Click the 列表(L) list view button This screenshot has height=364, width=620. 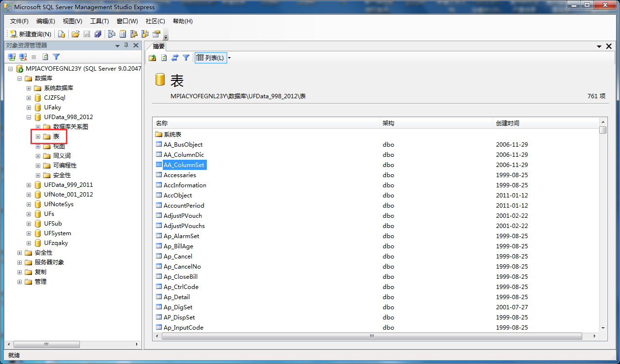tap(210, 58)
